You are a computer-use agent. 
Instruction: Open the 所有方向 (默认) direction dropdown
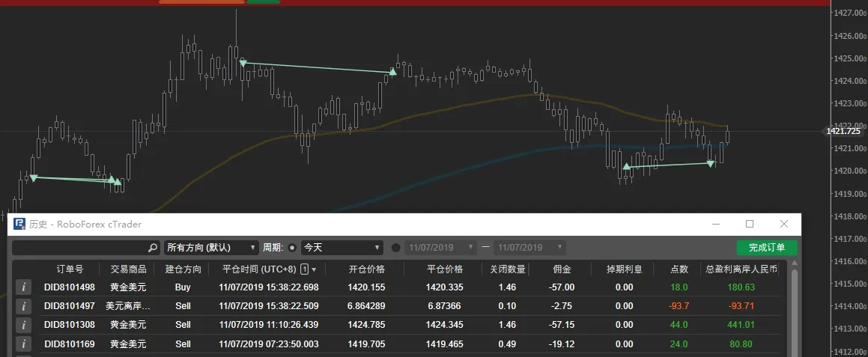[211, 248]
